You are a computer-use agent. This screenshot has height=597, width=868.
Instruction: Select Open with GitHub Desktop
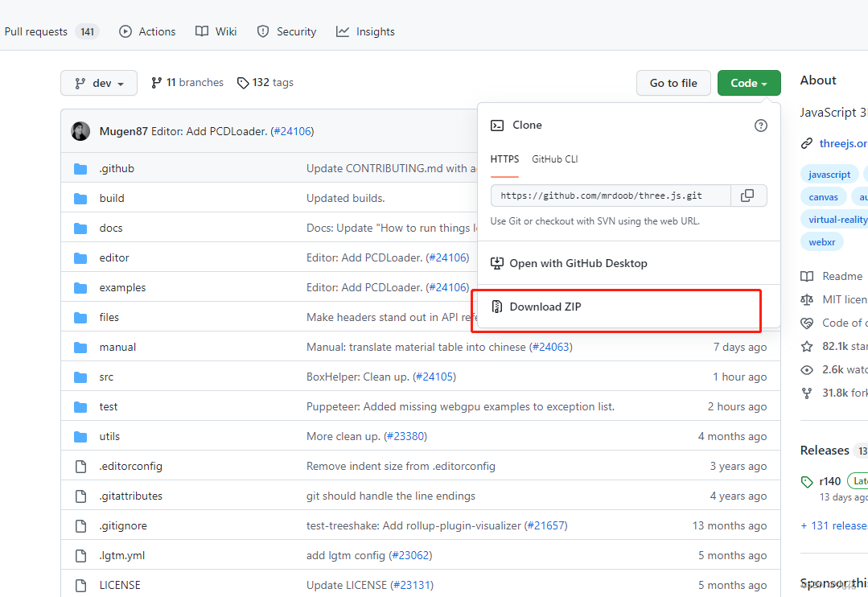pyautogui.click(x=628, y=264)
